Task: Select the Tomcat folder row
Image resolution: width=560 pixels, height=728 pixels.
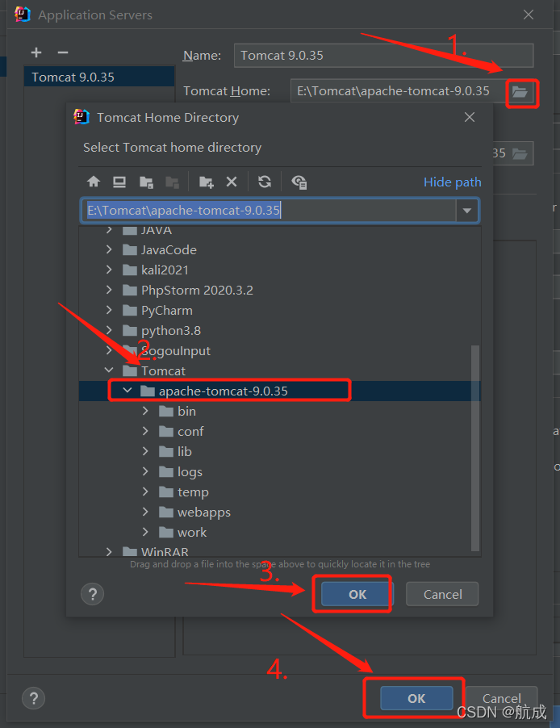Action: click(x=279, y=370)
